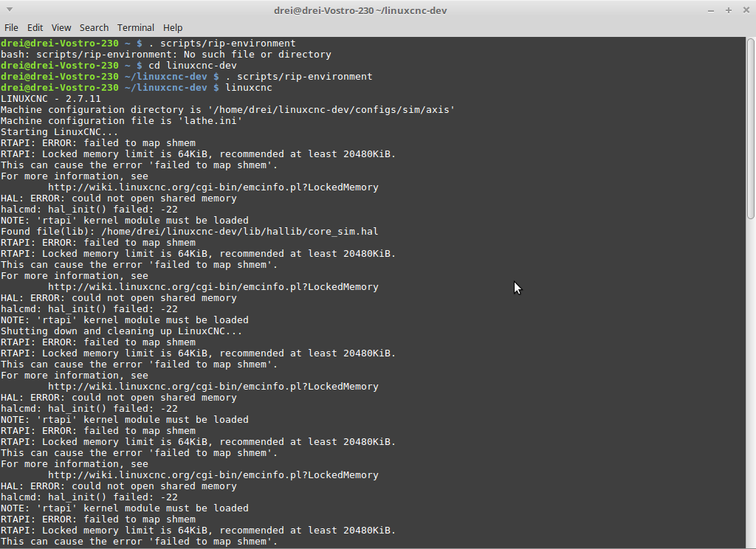Maximize the terminal window
Screen dimensions: 756x549
tap(729, 10)
